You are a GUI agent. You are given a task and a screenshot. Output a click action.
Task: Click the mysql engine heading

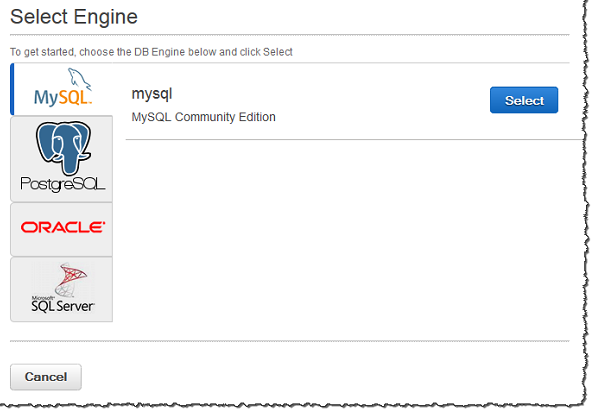[x=152, y=93]
